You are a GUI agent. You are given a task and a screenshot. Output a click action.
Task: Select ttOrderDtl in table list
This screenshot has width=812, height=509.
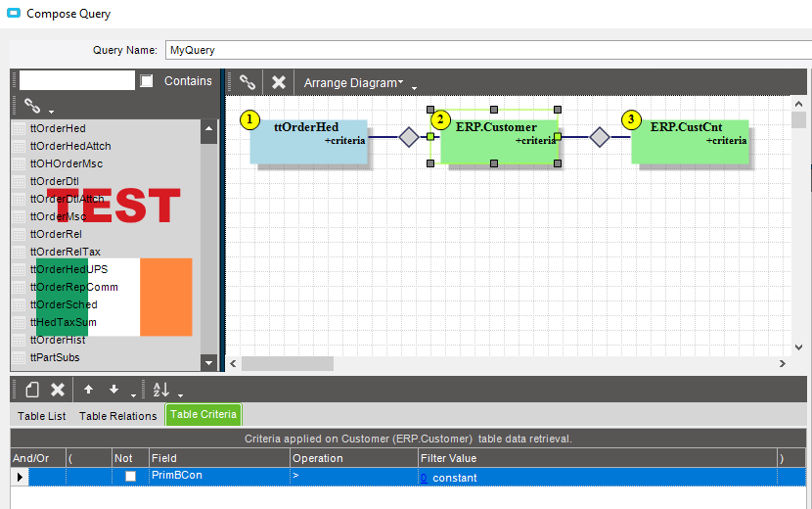tap(55, 181)
